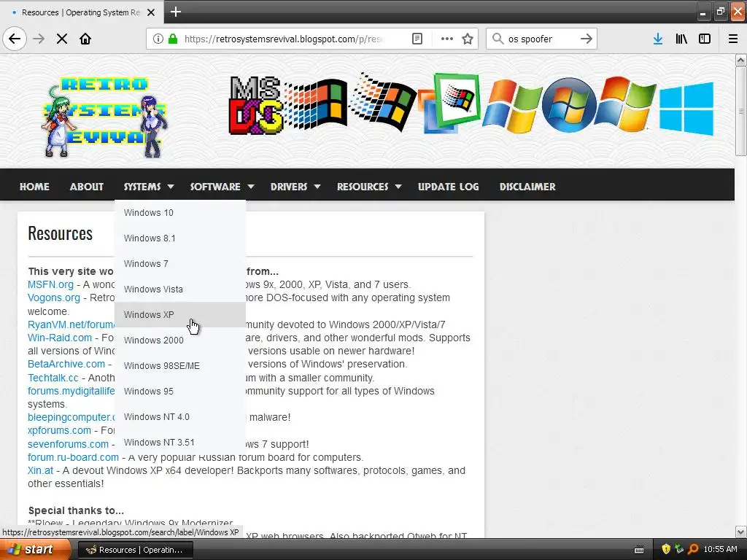This screenshot has height=560, width=747.
Task: Click the MS-DOS logo in banner
Action: tap(255, 105)
